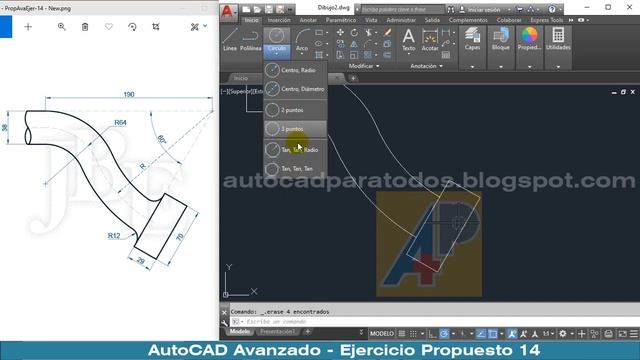Click the Open file icon in quick access toolbar
The height and width of the screenshot is (360, 640).
coord(257,9)
